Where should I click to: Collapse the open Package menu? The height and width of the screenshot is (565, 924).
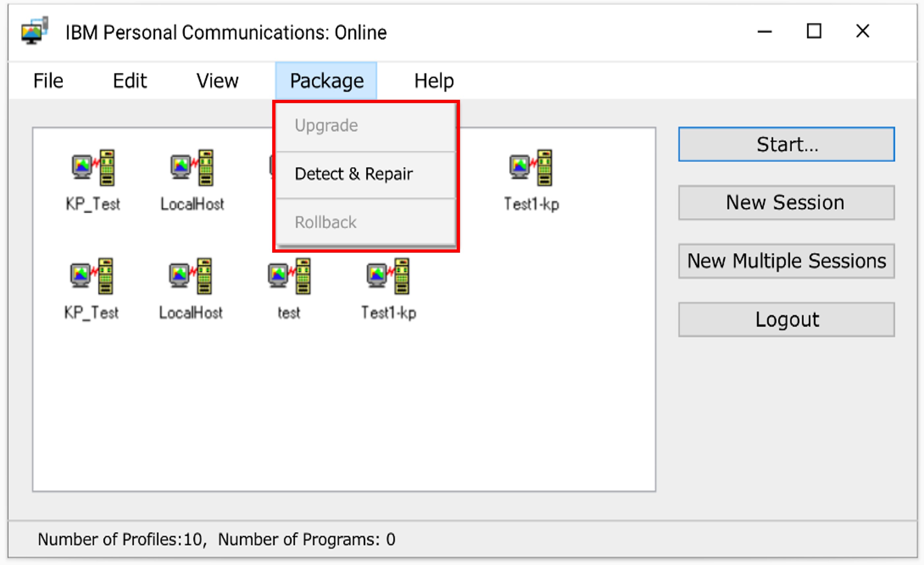point(326,81)
